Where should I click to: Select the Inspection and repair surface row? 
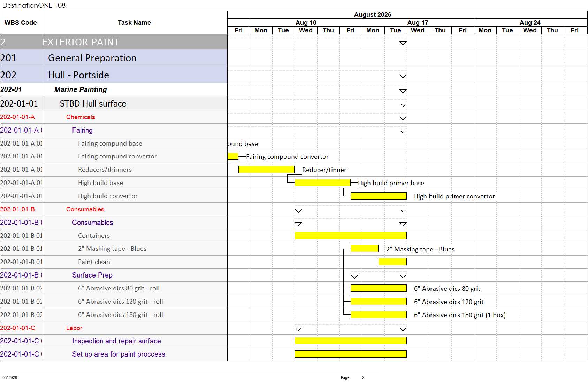tap(114, 341)
